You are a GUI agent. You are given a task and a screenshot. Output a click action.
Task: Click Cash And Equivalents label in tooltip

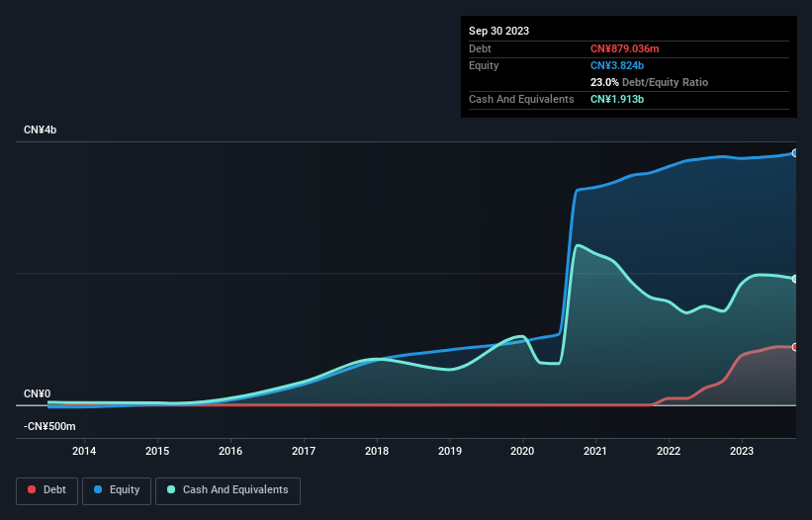coord(521,99)
